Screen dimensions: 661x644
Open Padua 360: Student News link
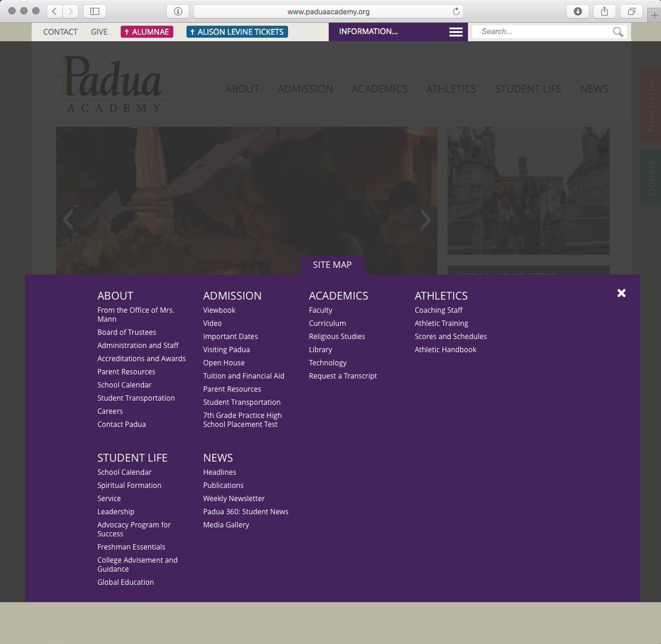click(246, 512)
